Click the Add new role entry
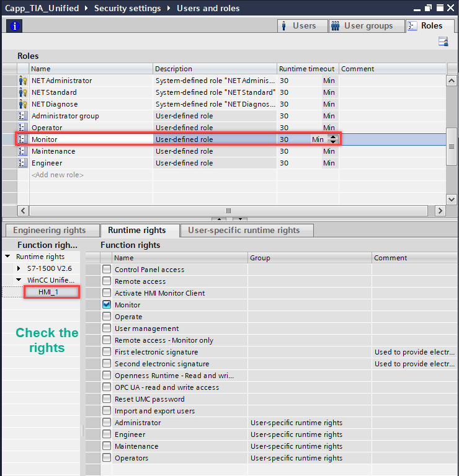 click(58, 175)
